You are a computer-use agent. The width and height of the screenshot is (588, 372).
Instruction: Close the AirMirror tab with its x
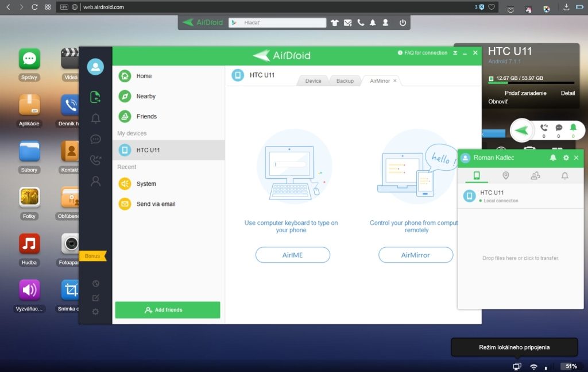pos(395,81)
